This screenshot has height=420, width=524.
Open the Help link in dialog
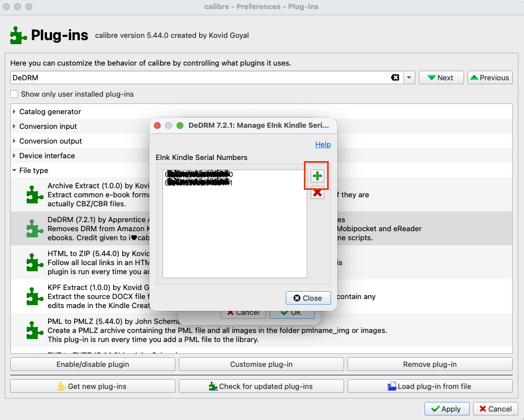coord(323,144)
